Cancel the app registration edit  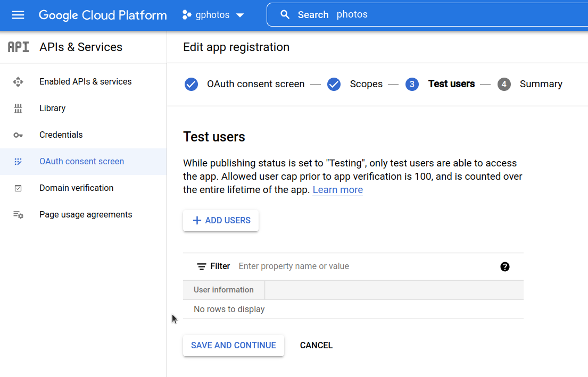(x=316, y=346)
